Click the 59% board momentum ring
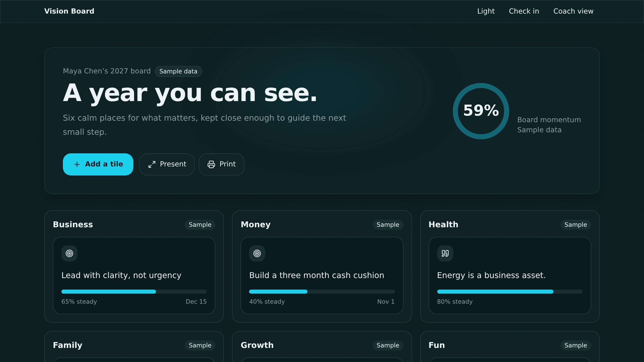Screen dimensions: 644x362 pos(481,111)
